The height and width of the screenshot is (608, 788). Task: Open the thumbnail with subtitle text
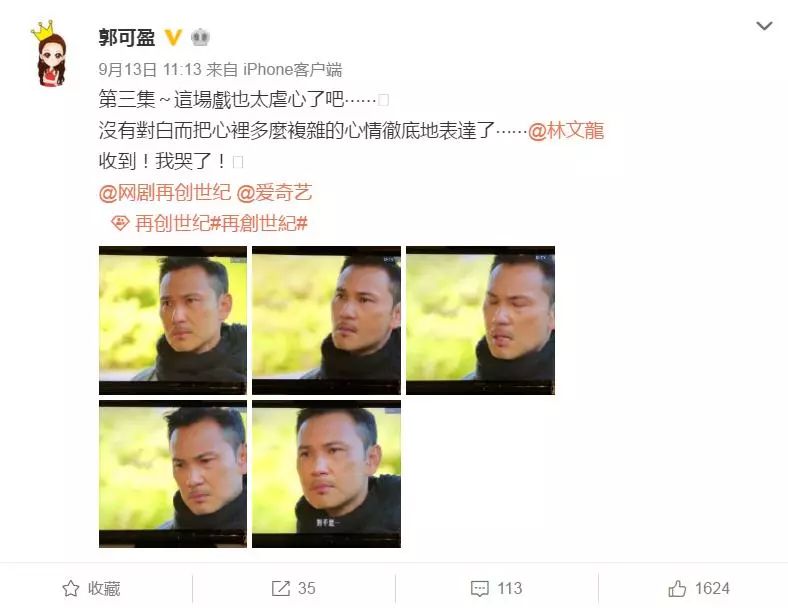pos(327,474)
